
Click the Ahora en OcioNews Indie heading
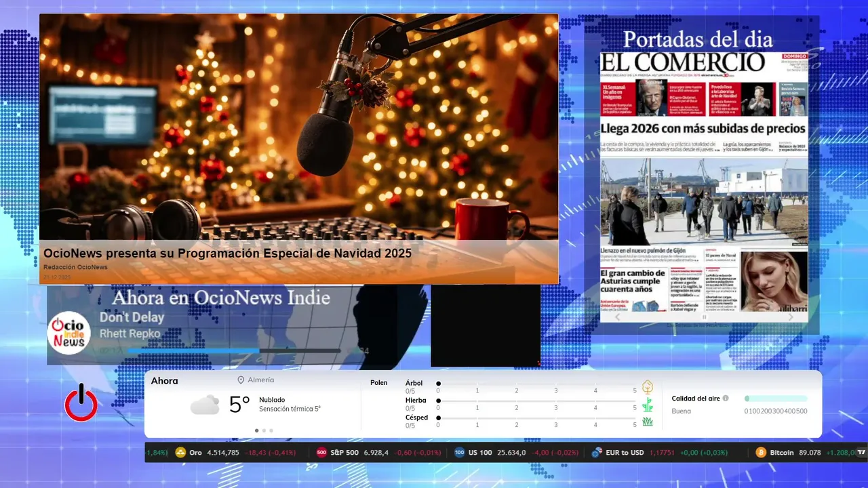click(x=221, y=298)
